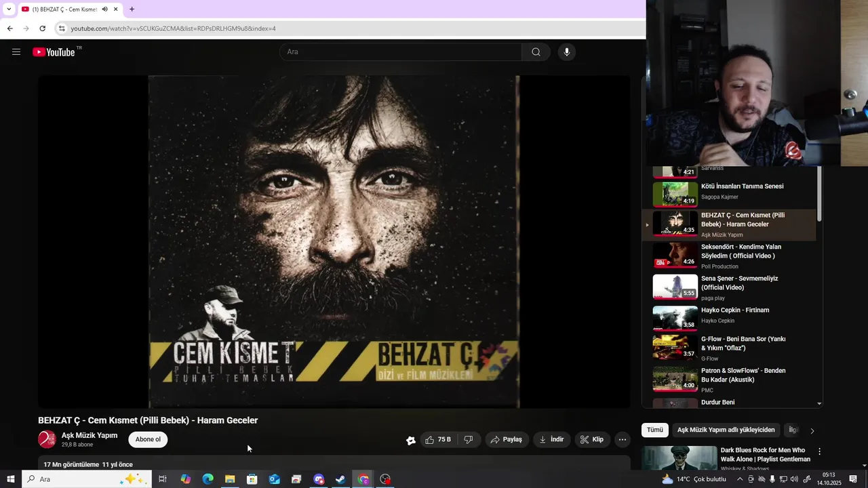The width and height of the screenshot is (868, 488).
Task: Open options menu for Dark Blues Rock video
Action: point(819,451)
